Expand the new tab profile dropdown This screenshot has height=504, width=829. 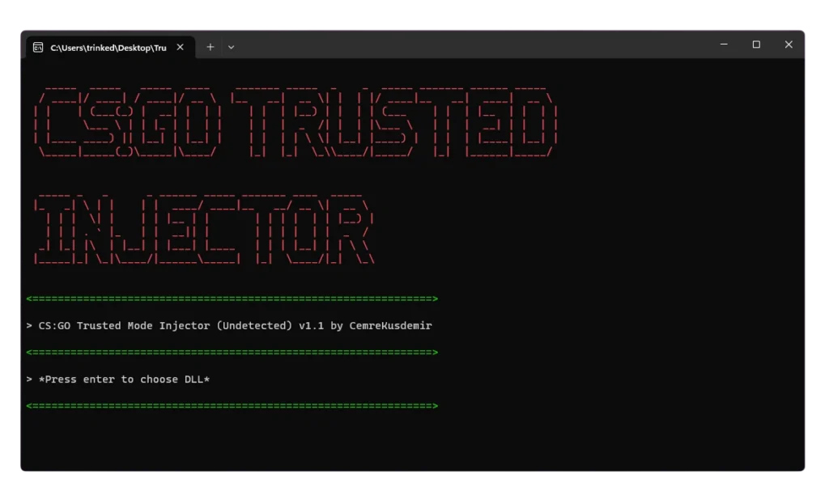231,47
